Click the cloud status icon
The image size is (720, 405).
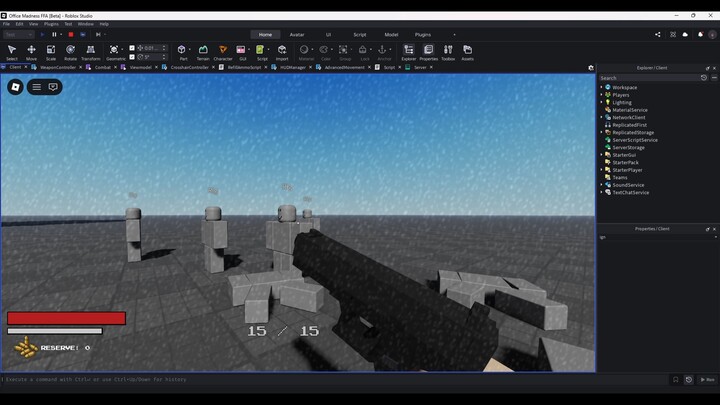tap(685, 34)
